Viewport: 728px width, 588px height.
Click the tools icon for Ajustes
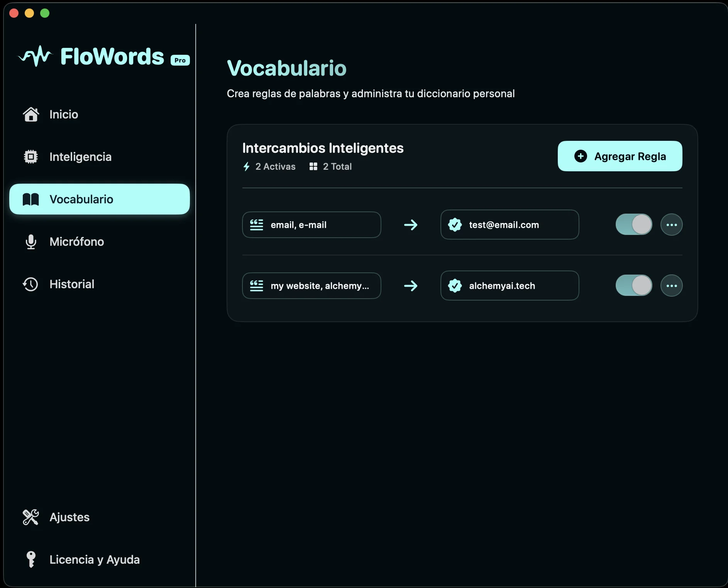(30, 517)
